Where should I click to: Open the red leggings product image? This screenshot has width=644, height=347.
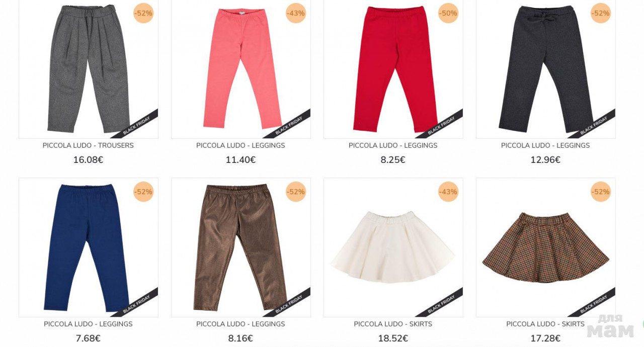(x=393, y=69)
